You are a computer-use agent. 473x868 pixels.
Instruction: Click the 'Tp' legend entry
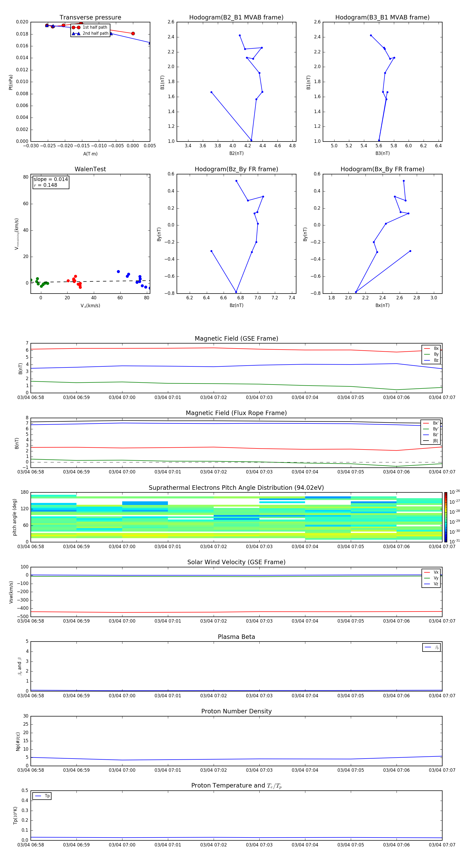click(x=42, y=796)
